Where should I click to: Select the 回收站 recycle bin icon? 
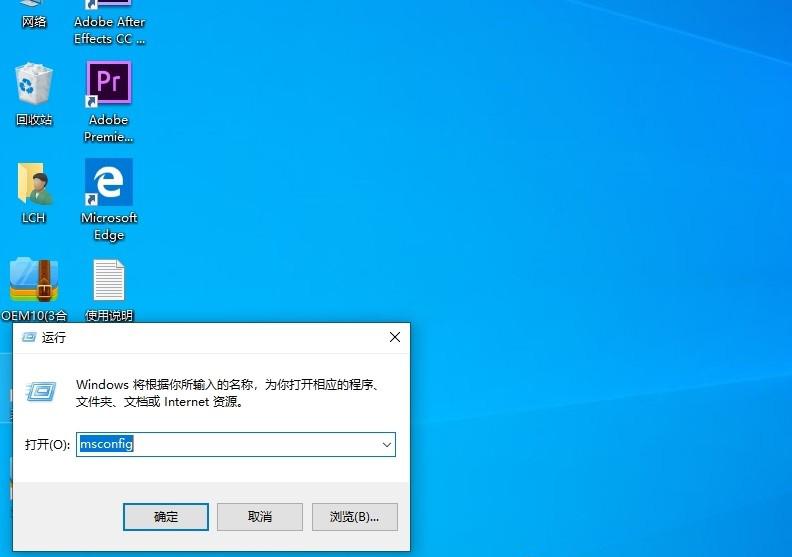[x=34, y=94]
